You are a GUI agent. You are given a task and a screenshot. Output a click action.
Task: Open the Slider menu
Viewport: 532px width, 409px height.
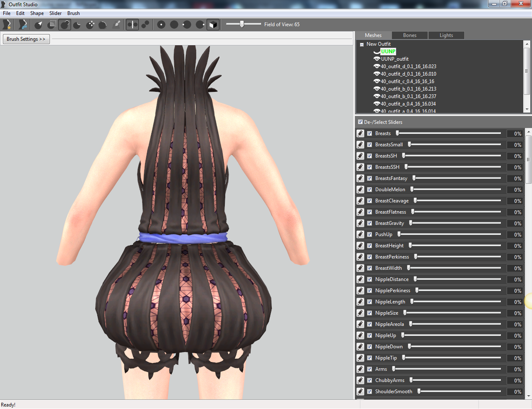[55, 13]
